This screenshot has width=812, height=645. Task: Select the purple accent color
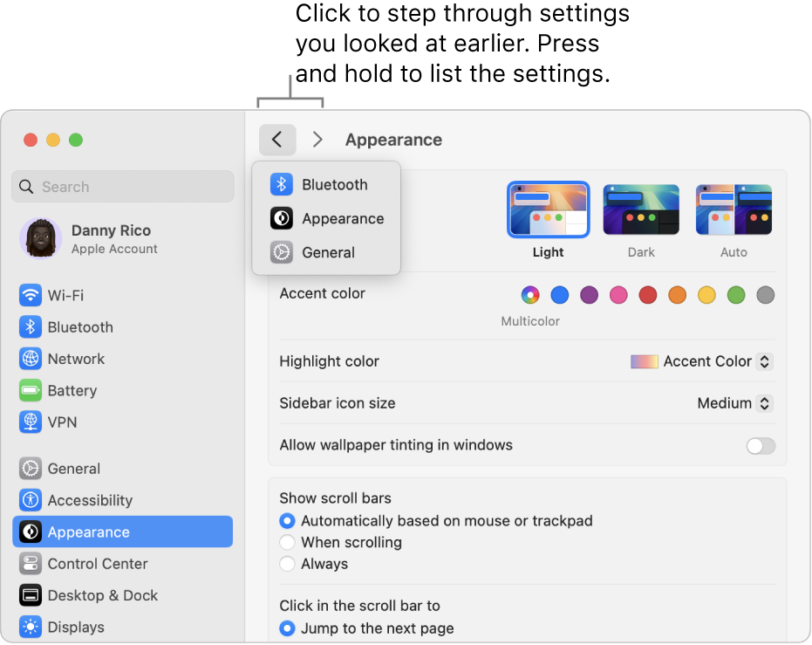pos(589,295)
